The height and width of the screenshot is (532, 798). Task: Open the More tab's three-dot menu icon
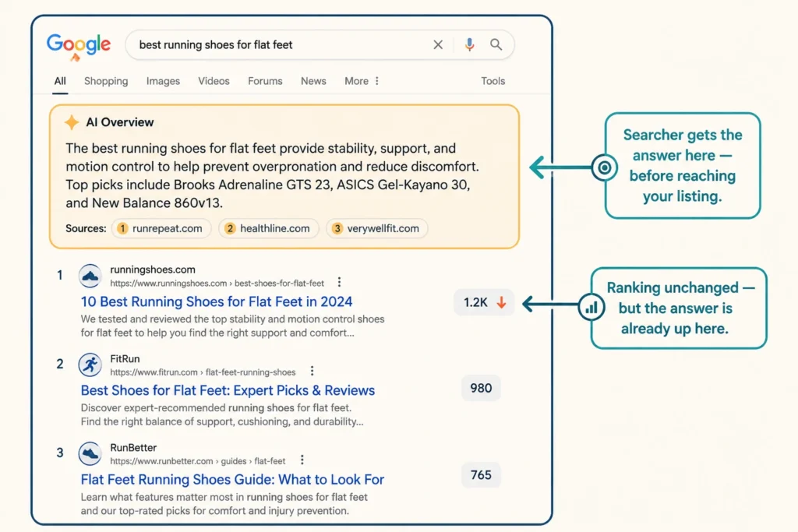click(377, 81)
